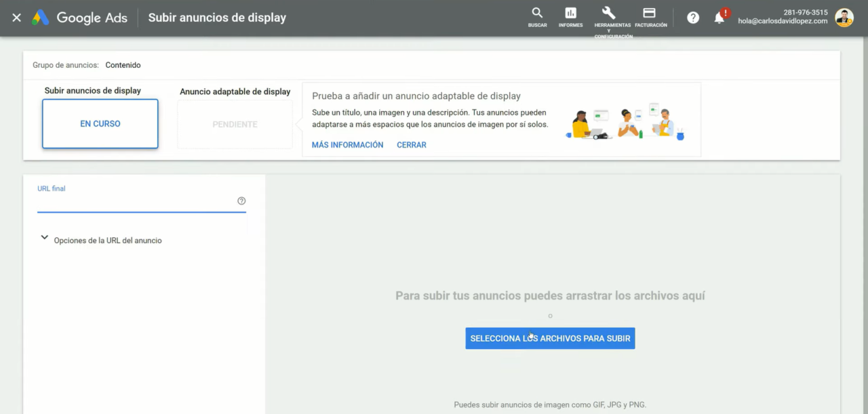The image size is (868, 414).
Task: Select the PENDIENTE adaptable ad step
Action: [235, 124]
